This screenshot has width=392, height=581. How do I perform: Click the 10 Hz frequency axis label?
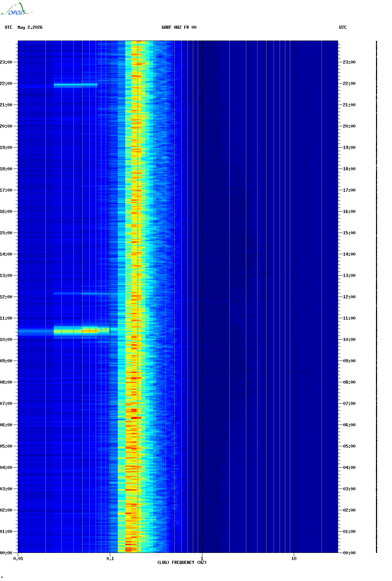294,559
